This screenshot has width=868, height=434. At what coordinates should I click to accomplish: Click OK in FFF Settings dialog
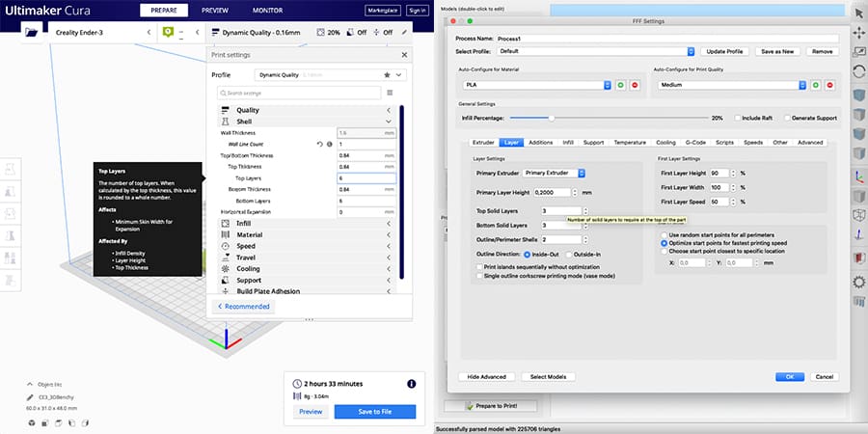tap(790, 377)
